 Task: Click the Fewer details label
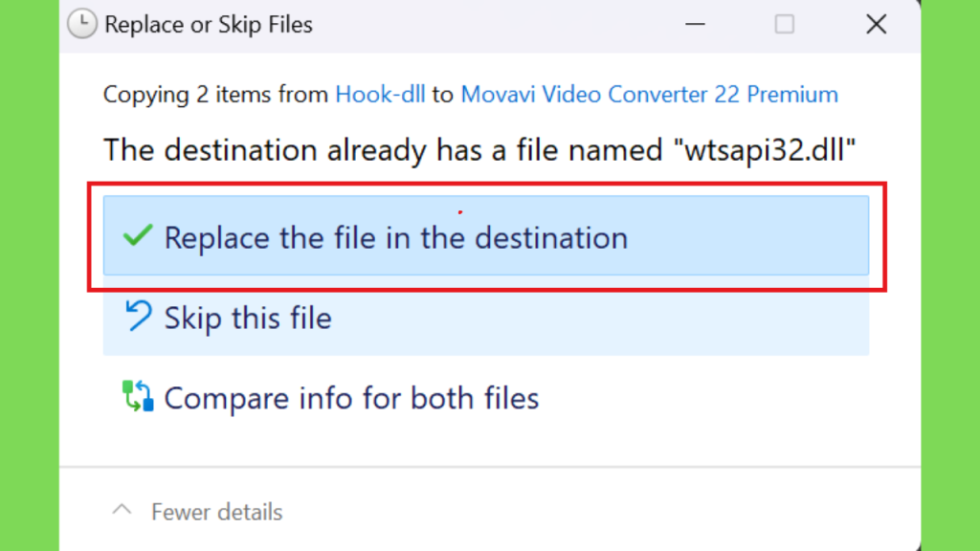tap(217, 513)
